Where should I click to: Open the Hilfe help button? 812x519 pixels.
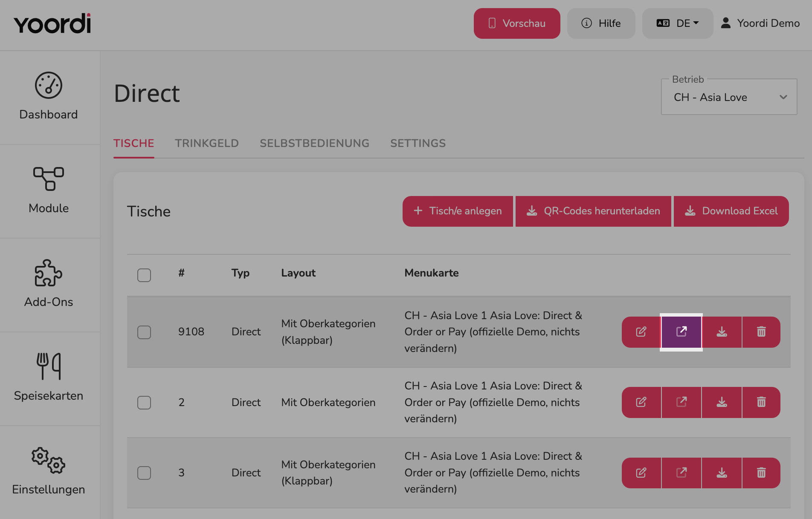(x=601, y=23)
